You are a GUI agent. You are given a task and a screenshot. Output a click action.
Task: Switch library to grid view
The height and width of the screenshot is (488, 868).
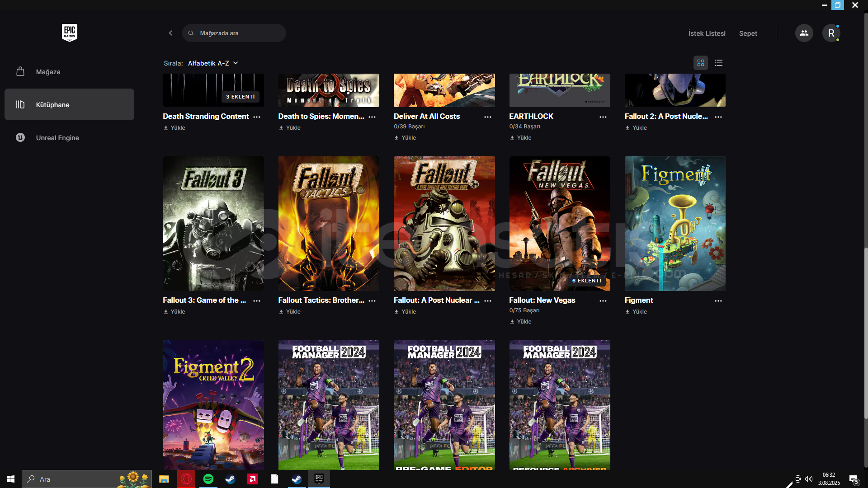point(701,63)
